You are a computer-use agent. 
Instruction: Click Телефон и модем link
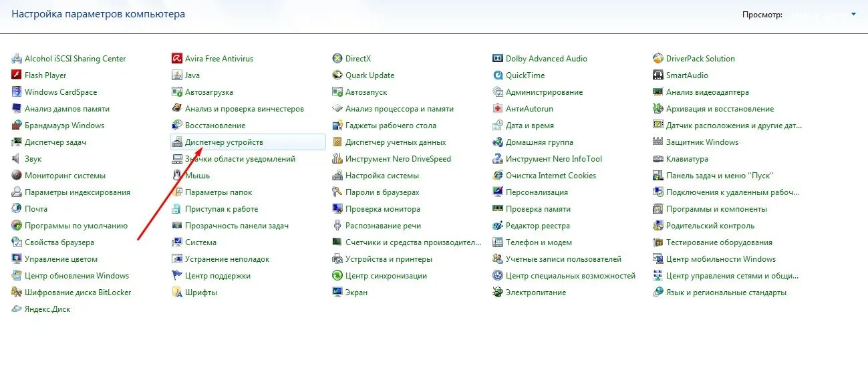click(539, 242)
